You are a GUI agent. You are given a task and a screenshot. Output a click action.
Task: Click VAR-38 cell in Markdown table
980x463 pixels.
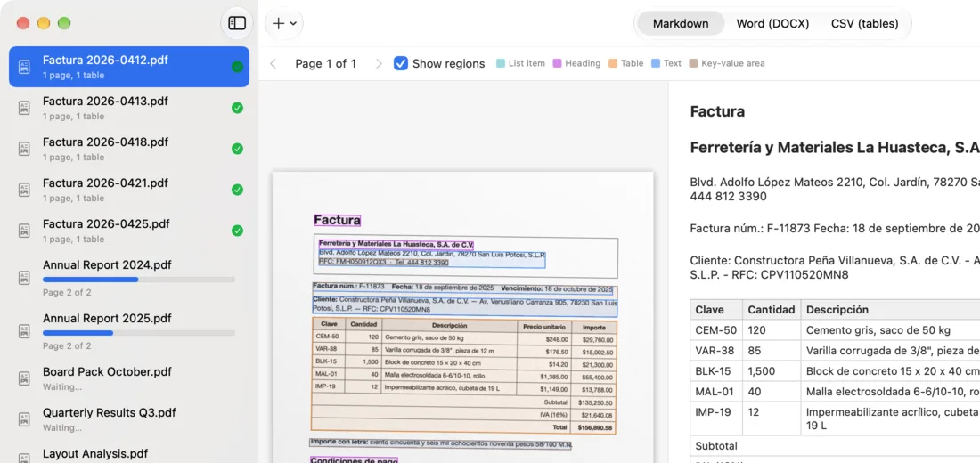click(716, 351)
